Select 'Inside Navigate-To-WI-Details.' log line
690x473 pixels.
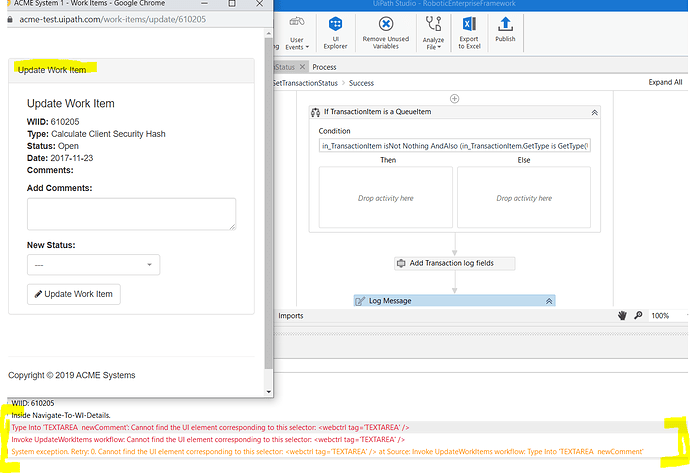point(61,415)
